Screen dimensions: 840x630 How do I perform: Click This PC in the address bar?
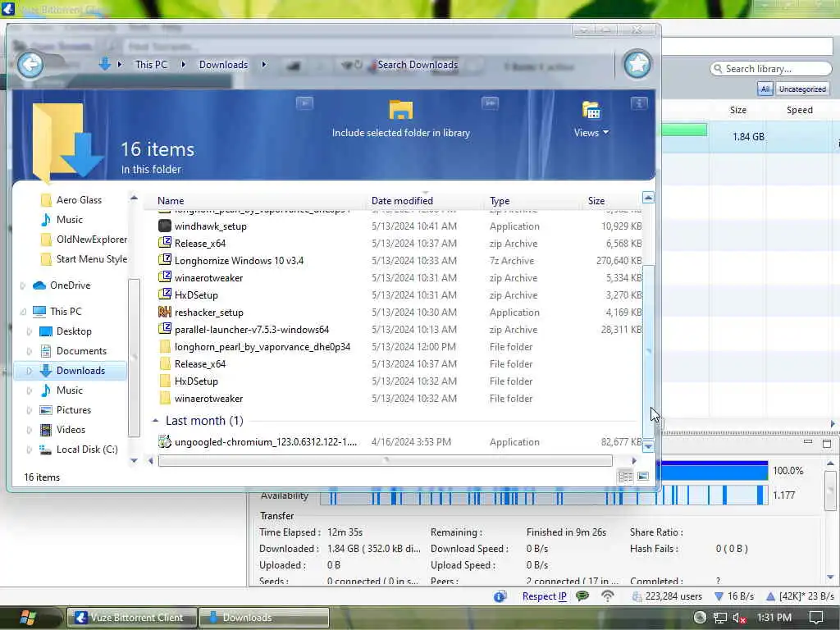(151, 64)
